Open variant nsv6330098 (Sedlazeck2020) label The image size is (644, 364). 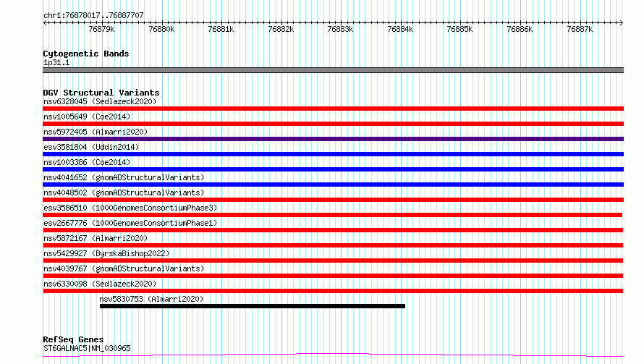(100, 284)
